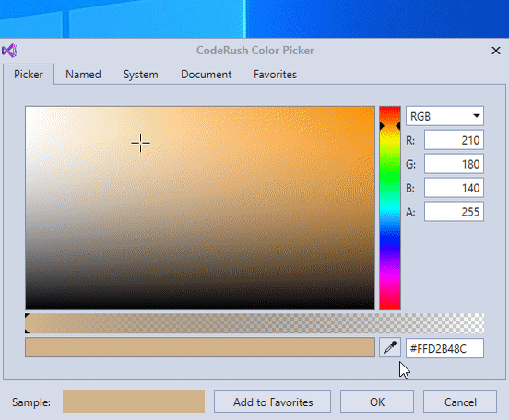The width and height of the screenshot is (509, 420).
Task: Click the alpha slider handle at left
Action: [x=28, y=323]
